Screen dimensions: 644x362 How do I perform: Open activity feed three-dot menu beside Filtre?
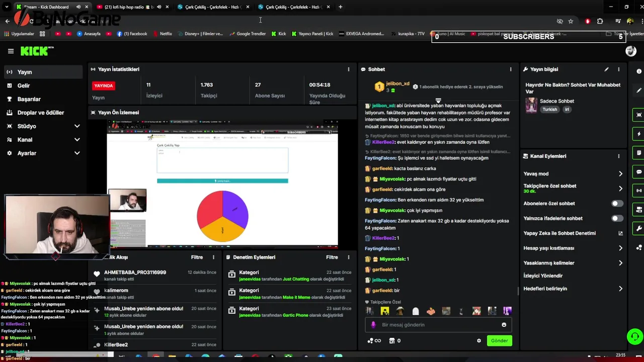pyautogui.click(x=213, y=257)
